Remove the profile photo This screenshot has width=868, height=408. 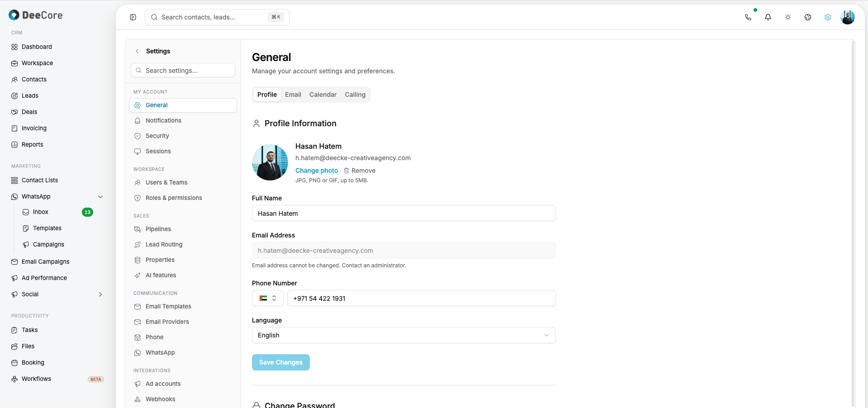[360, 171]
